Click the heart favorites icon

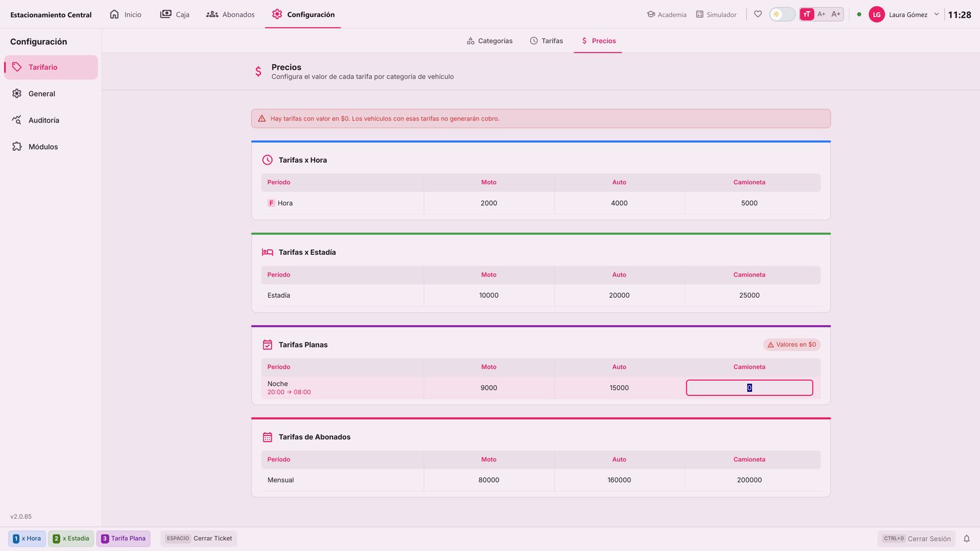tap(758, 14)
